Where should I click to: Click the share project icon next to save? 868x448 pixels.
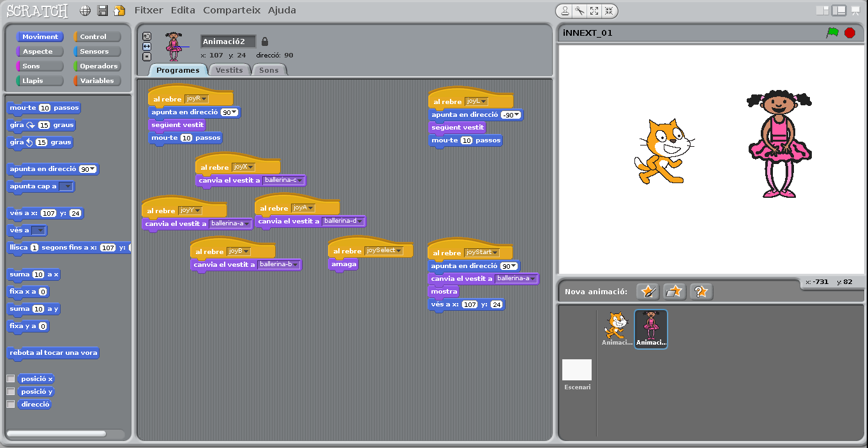(x=119, y=11)
